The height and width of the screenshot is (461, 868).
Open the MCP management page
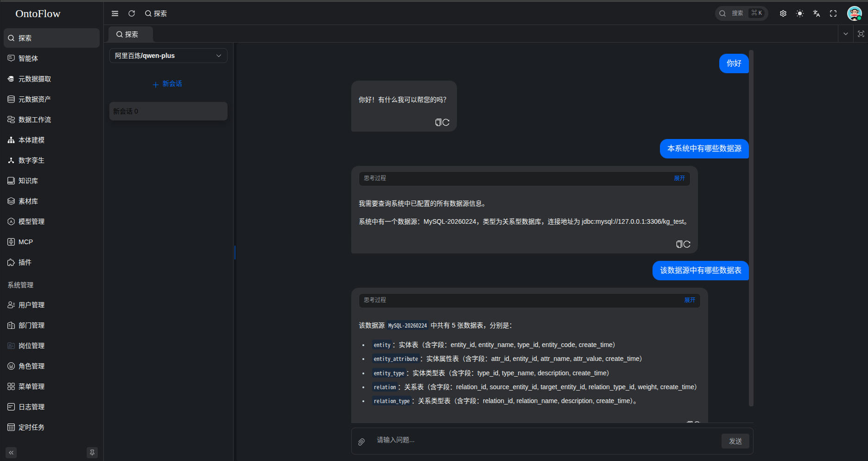[x=25, y=241]
